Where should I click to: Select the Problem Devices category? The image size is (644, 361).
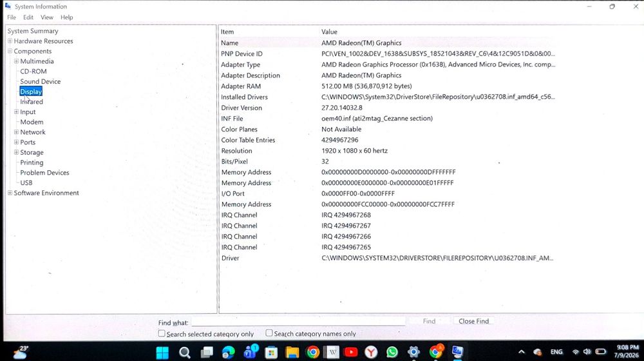pyautogui.click(x=45, y=173)
